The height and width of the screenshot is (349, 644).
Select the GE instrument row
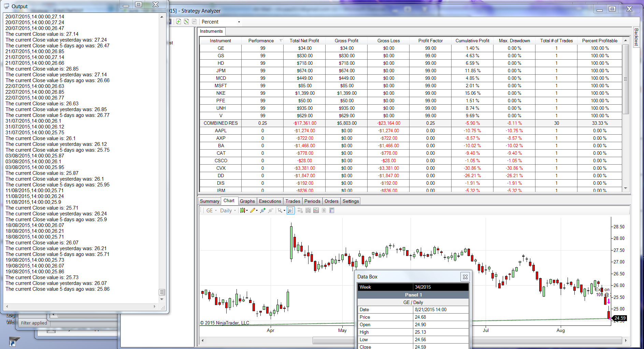point(411,48)
